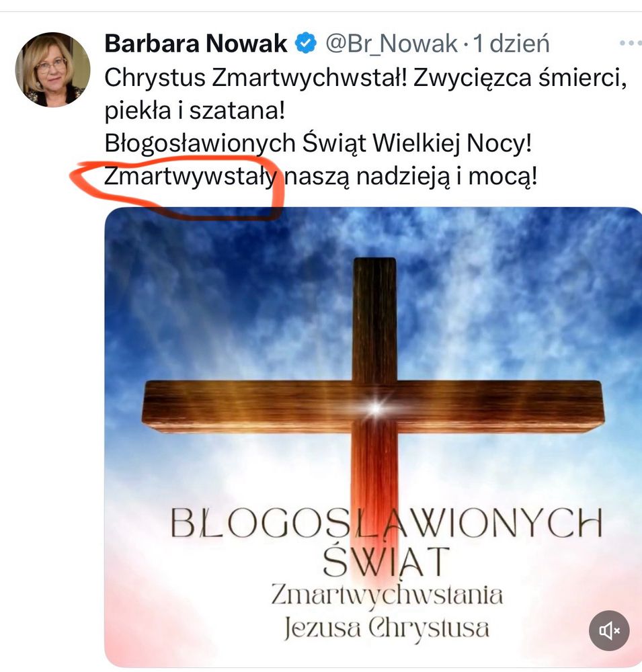Click the Zmartwychwstania text in the image
Image resolution: width=642 pixels, height=672 pixels.
click(387, 597)
